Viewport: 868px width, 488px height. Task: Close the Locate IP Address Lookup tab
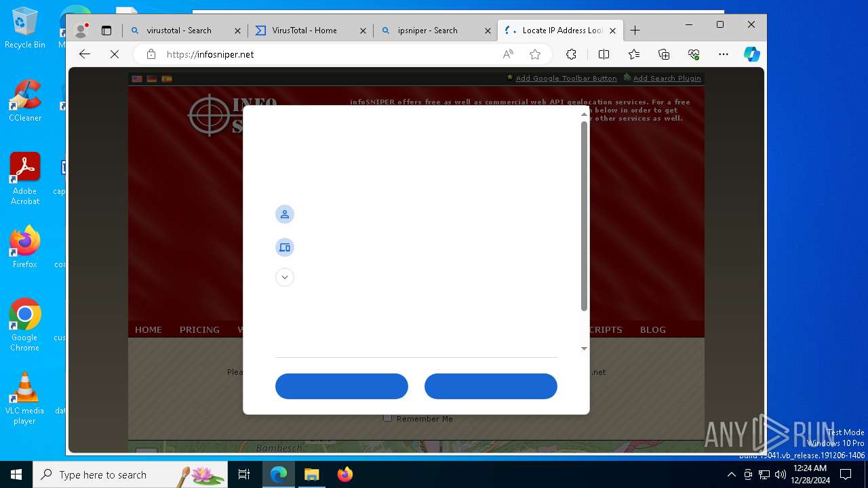[x=613, y=30]
